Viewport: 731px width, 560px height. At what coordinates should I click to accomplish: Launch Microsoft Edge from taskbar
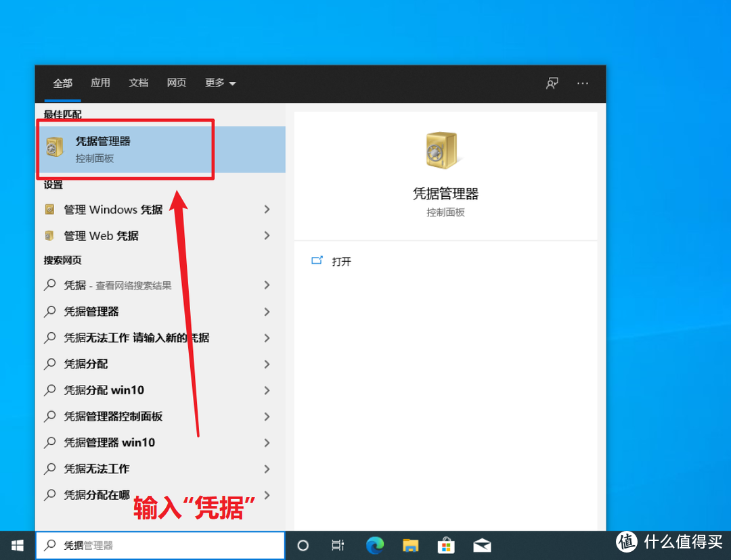pos(375,545)
